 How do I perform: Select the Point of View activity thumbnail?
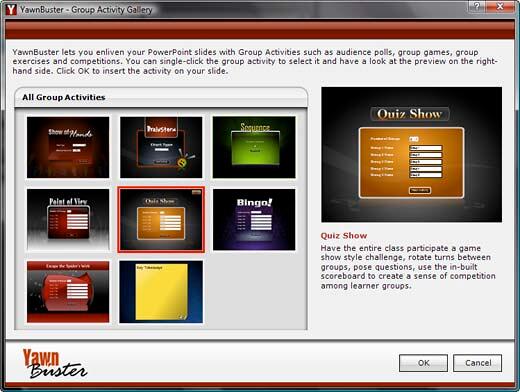(68, 219)
